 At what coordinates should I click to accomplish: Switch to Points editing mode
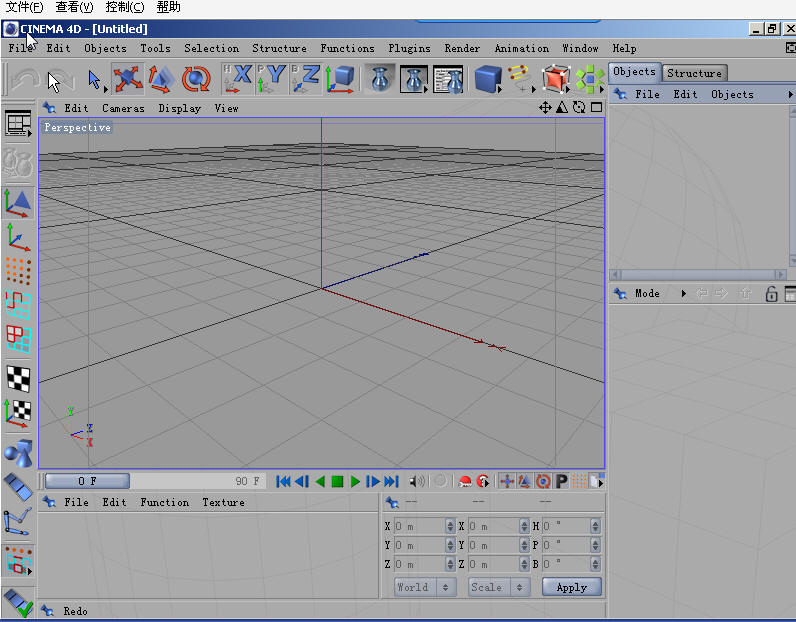pos(18,270)
